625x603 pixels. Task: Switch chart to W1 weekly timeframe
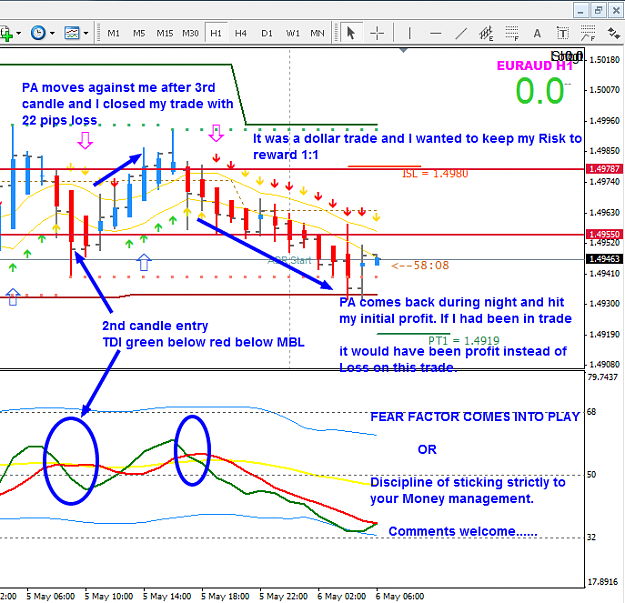[x=293, y=33]
